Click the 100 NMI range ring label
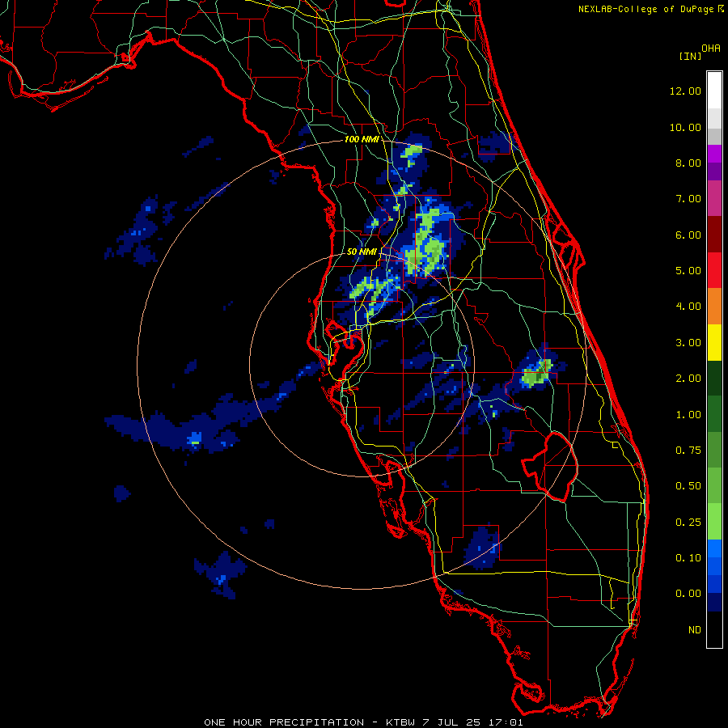 click(x=361, y=139)
